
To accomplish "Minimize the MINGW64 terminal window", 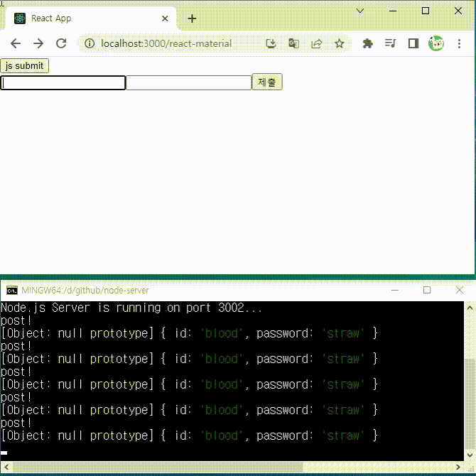I will point(394,290).
